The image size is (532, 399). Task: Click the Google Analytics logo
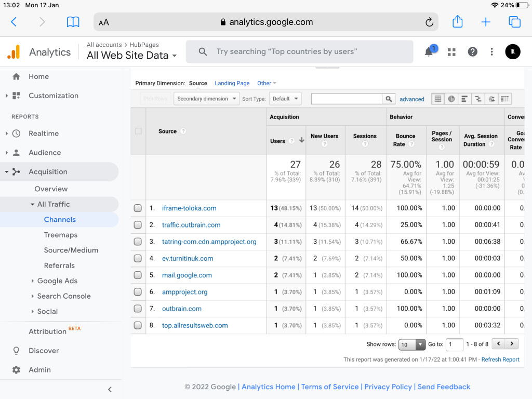point(14,52)
